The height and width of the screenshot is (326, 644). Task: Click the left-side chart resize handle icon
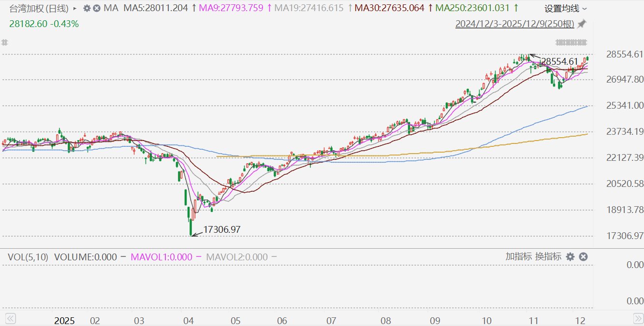click(x=5, y=42)
